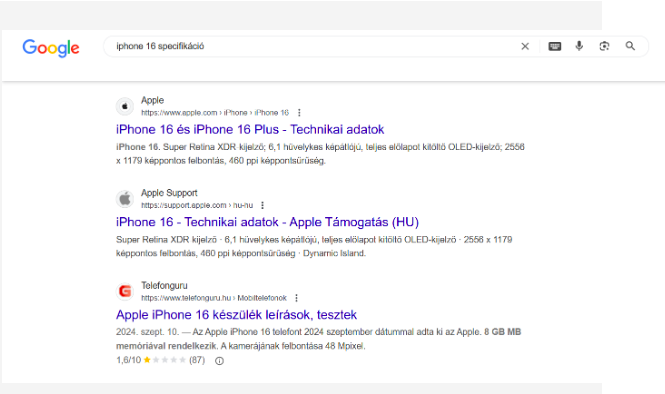This screenshot has width=665, height=394.
Task: Click the snippet ending with Dynamic Island
Action: [x=314, y=246]
